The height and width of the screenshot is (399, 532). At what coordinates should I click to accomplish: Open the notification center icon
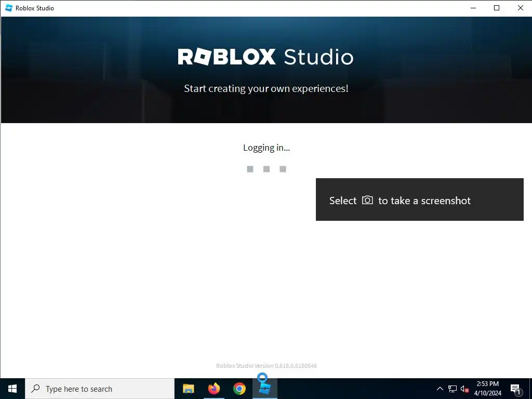click(x=515, y=389)
